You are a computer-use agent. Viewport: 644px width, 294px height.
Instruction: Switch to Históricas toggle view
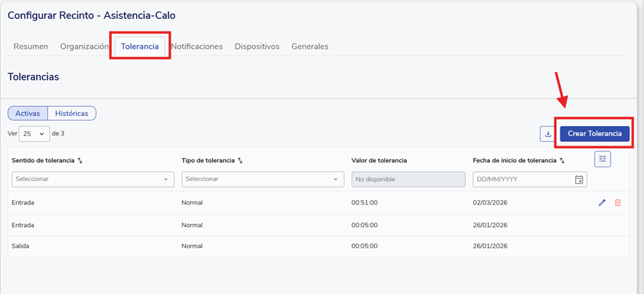72,114
